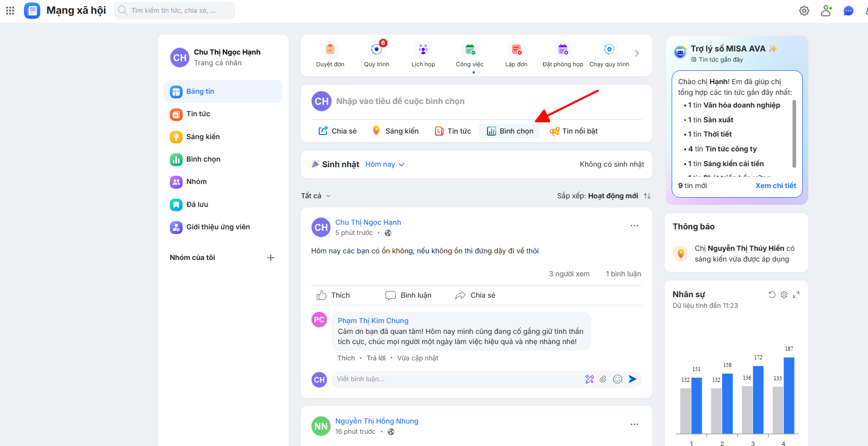Expand the Nhân sự chart to fullscreen
The image size is (868, 446).
[796, 295]
